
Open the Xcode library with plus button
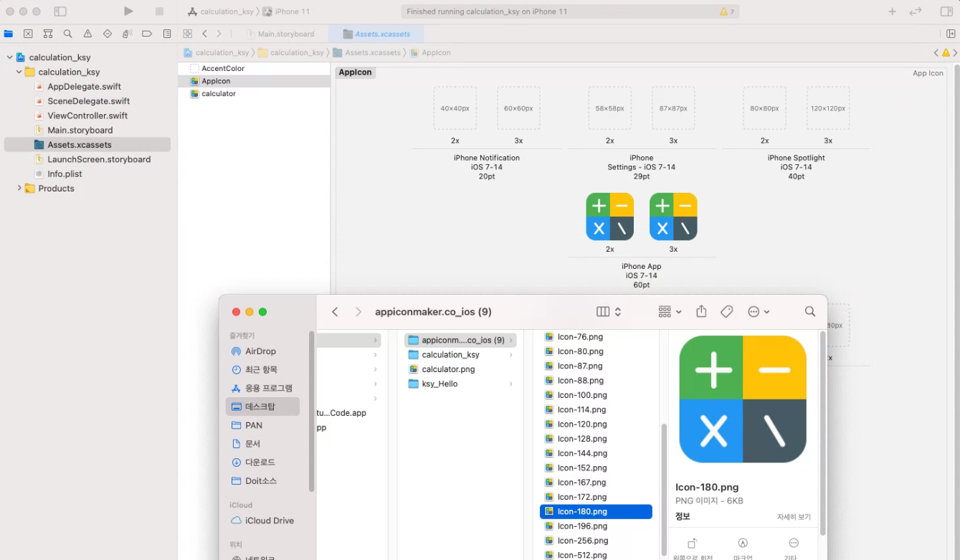click(892, 11)
